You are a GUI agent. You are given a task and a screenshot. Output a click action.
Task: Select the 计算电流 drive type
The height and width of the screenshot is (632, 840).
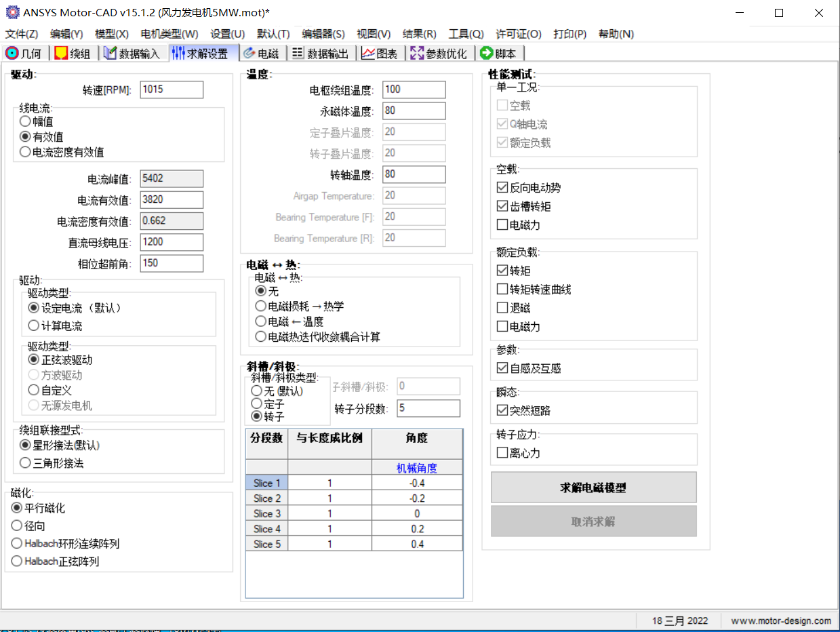[34, 325]
